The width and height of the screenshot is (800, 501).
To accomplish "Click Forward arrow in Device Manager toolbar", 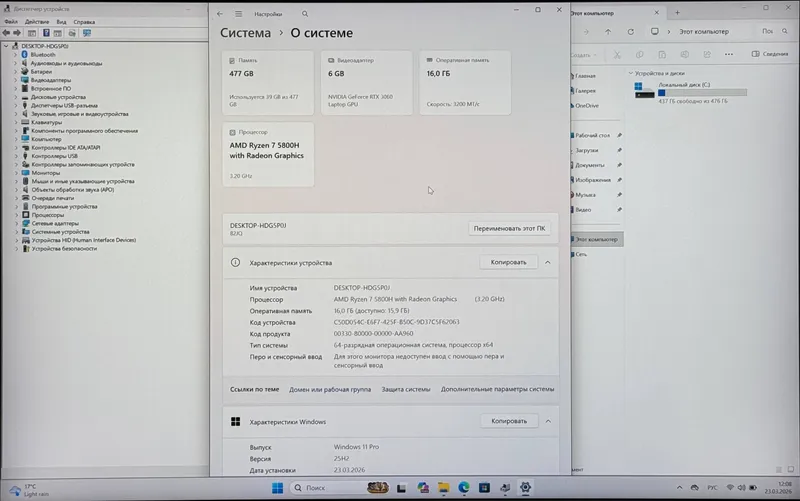I will 17,33.
